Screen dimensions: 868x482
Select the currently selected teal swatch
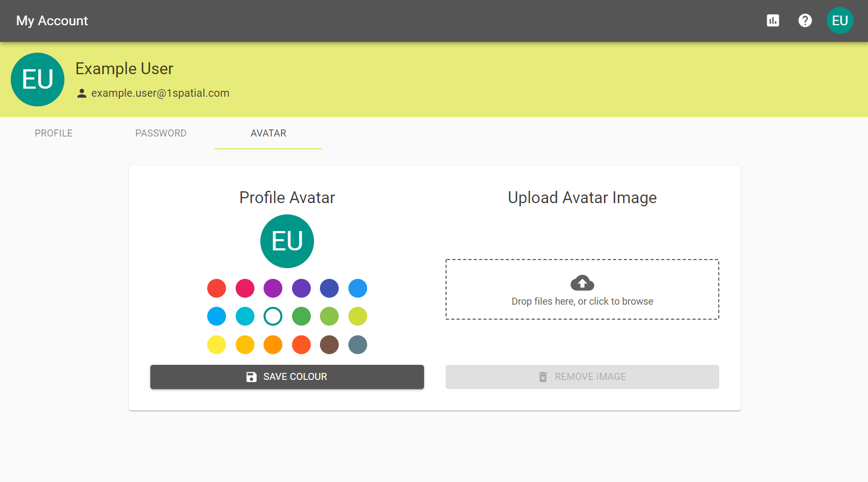tap(273, 316)
